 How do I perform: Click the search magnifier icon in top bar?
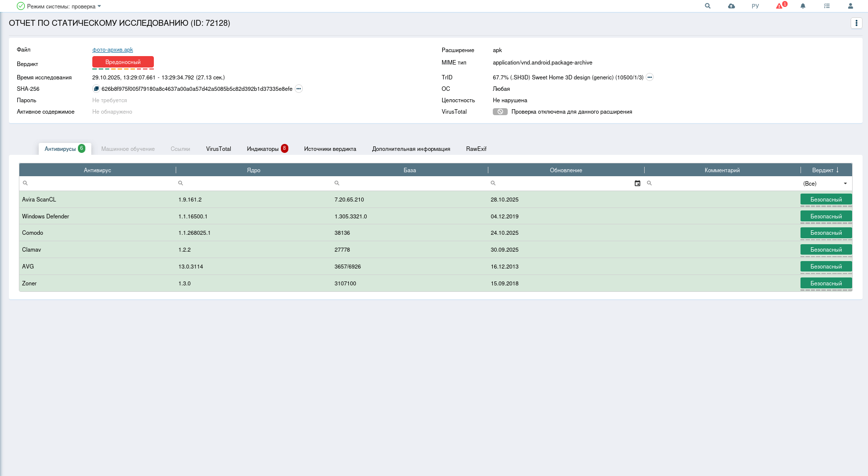point(708,6)
